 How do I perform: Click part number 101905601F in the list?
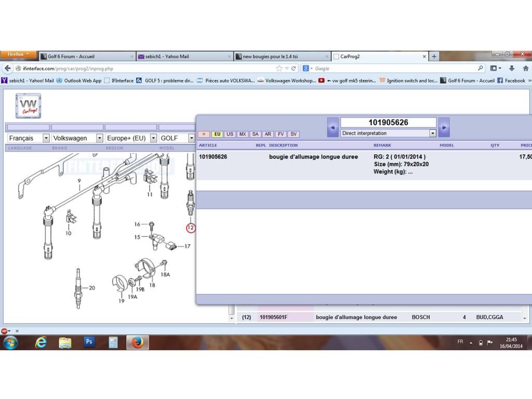[x=273, y=317]
